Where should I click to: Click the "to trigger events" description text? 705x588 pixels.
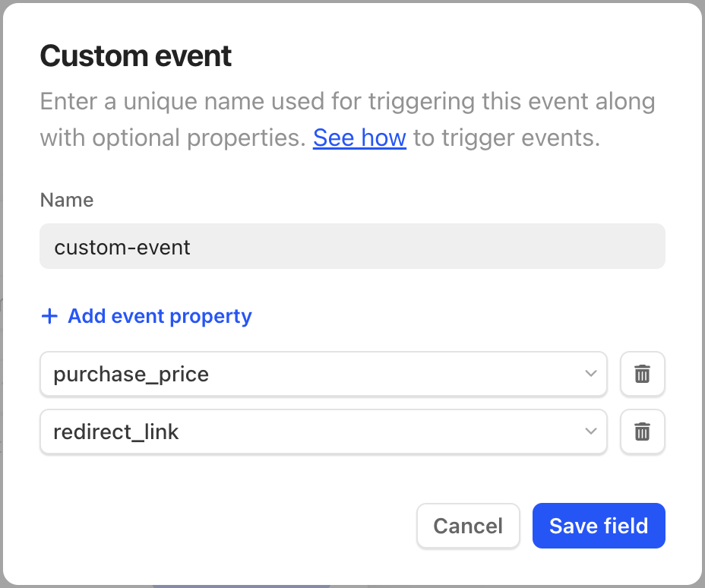(507, 138)
